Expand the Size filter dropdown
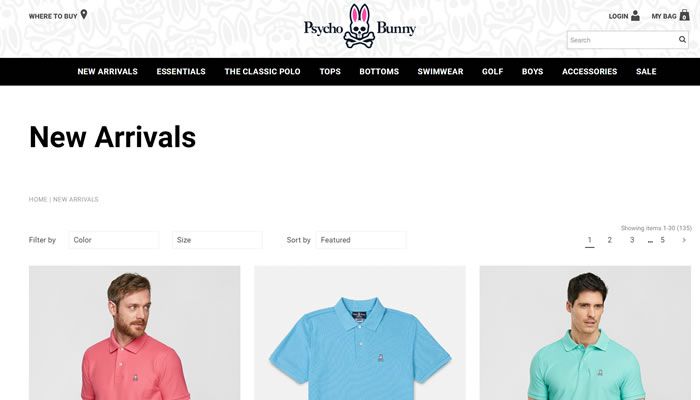700x400 pixels. coord(217,240)
